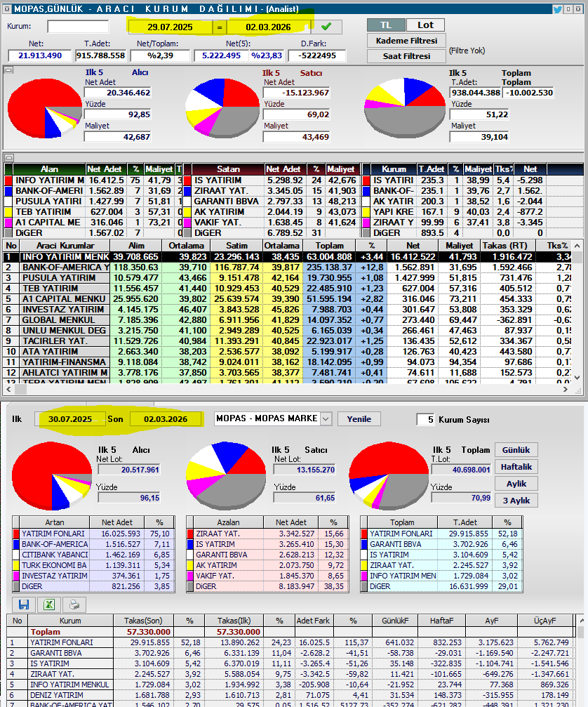Click the bottom table's scrollbar up arrow

click(x=581, y=621)
